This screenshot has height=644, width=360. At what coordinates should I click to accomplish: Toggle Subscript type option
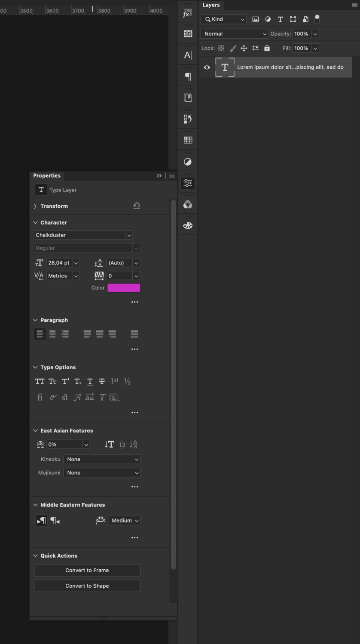click(x=78, y=381)
